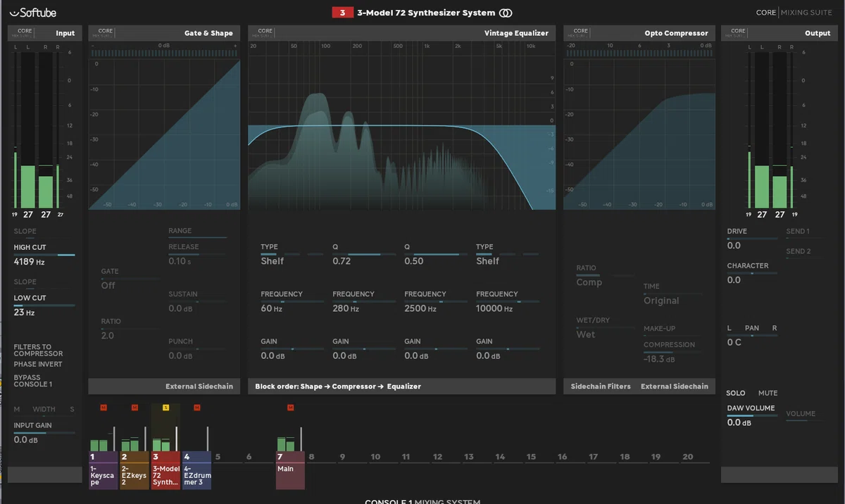The width and height of the screenshot is (845, 504).
Task: Adjust the PAN slider
Action: [752, 336]
